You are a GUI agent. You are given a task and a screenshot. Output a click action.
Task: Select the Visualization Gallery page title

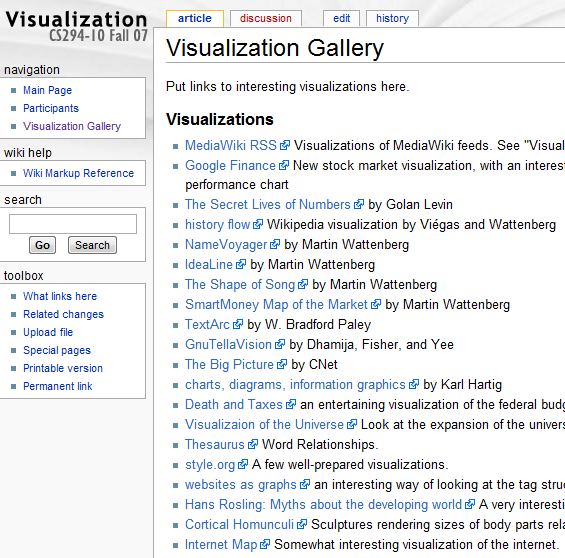click(x=275, y=48)
